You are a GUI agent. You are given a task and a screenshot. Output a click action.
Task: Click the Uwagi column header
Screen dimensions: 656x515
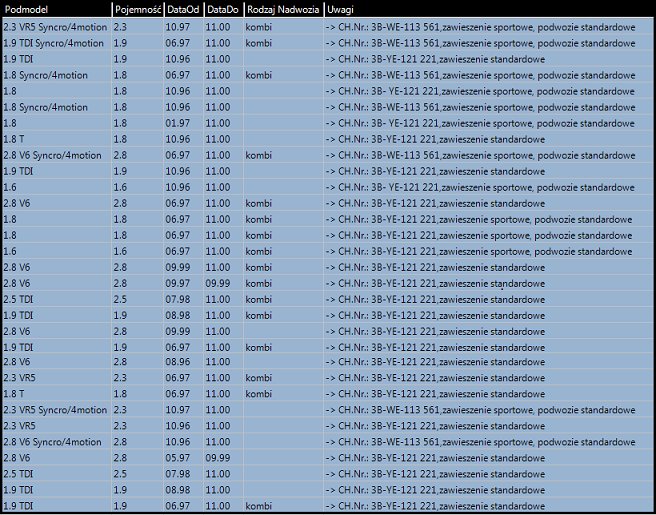(340, 9)
